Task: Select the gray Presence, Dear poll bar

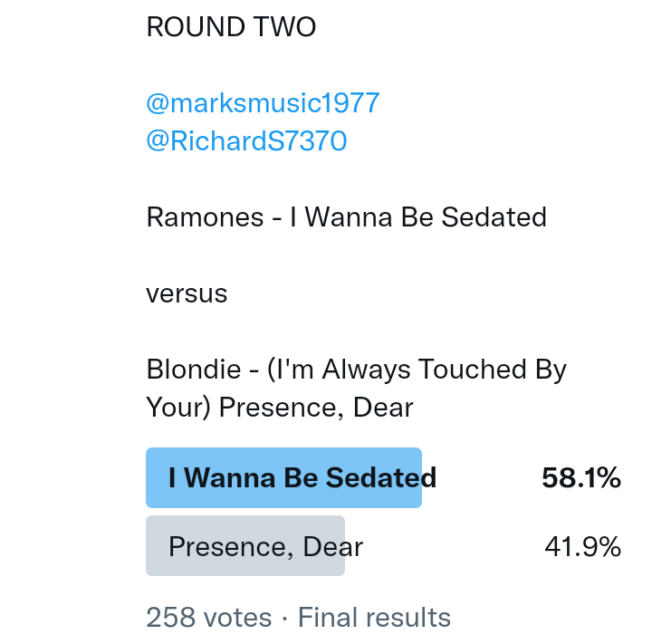Action: pyautogui.click(x=245, y=546)
